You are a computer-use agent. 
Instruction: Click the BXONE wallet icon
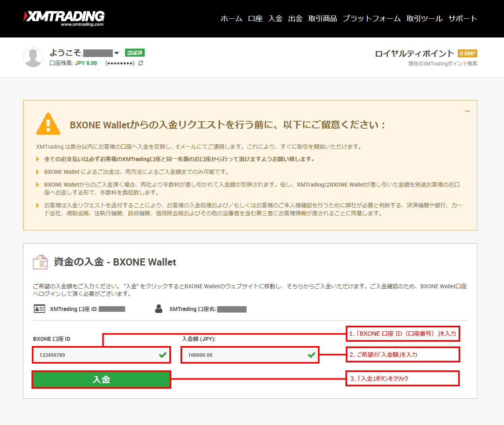pyautogui.click(x=40, y=262)
